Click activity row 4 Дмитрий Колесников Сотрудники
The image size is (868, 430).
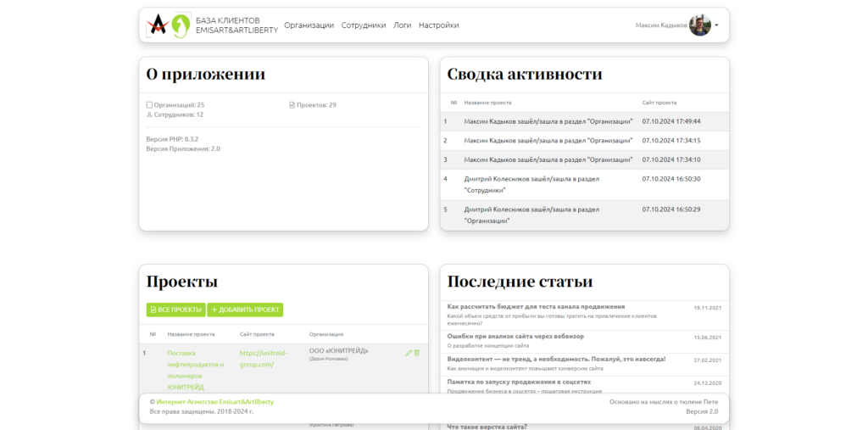tap(584, 185)
